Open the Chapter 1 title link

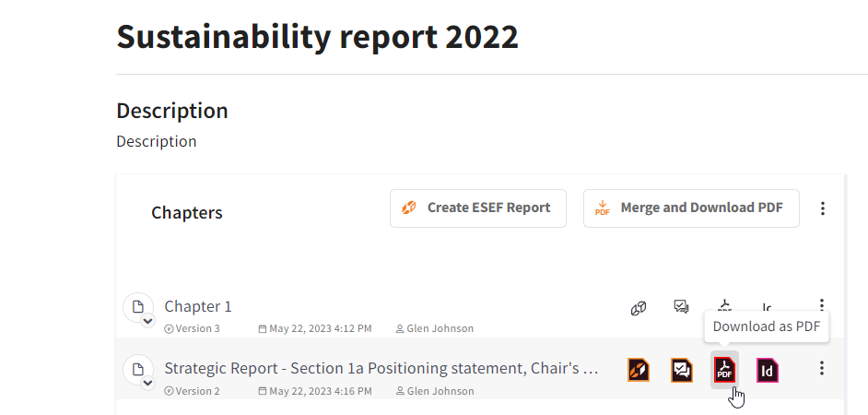pos(197,306)
